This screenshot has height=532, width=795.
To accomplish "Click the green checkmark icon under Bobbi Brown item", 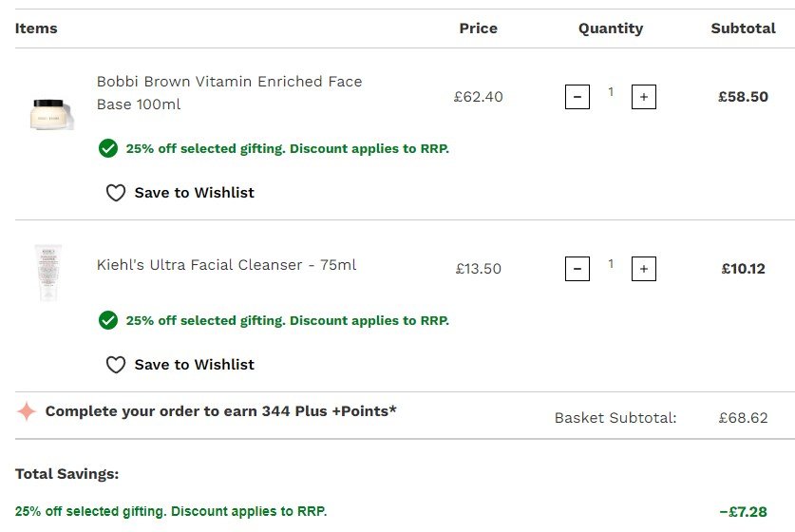I will [108, 148].
